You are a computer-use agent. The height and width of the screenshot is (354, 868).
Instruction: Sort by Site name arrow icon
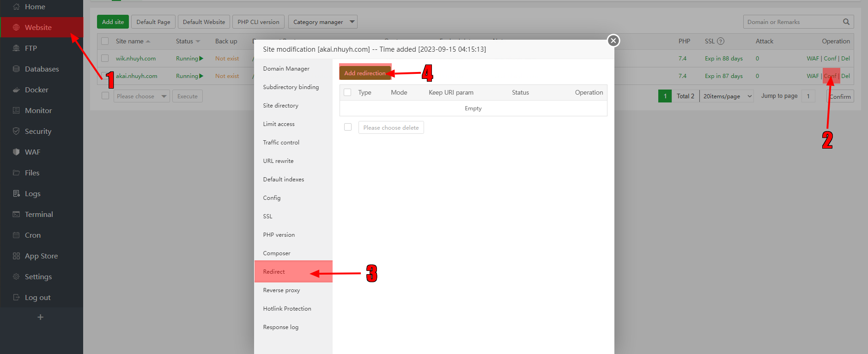[x=148, y=42]
